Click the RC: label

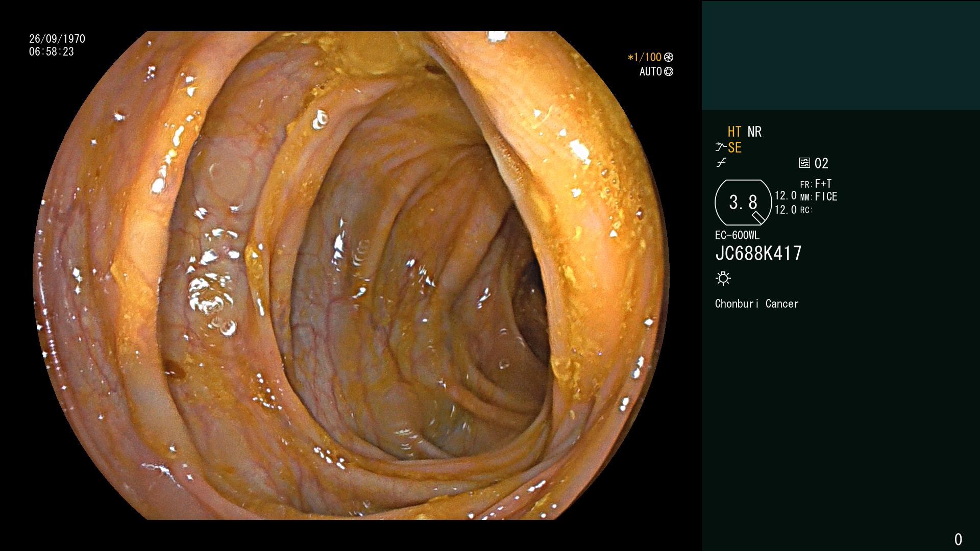click(806, 210)
